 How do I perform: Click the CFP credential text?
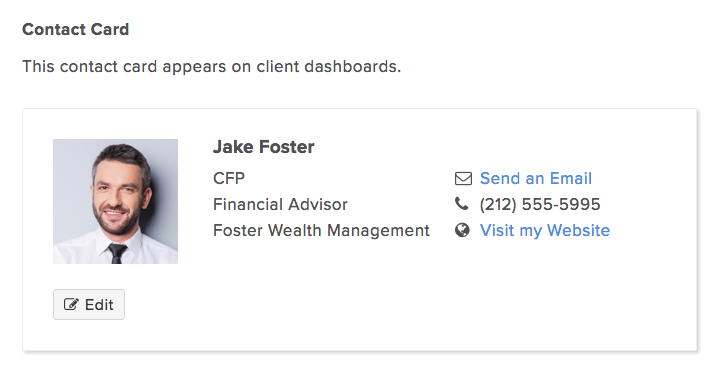[x=229, y=178]
